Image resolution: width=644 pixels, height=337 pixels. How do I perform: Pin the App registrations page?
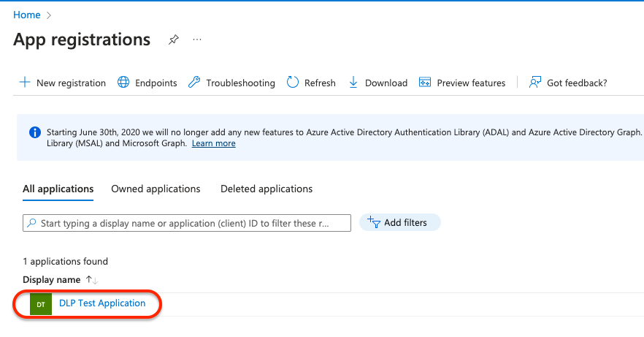coord(174,39)
